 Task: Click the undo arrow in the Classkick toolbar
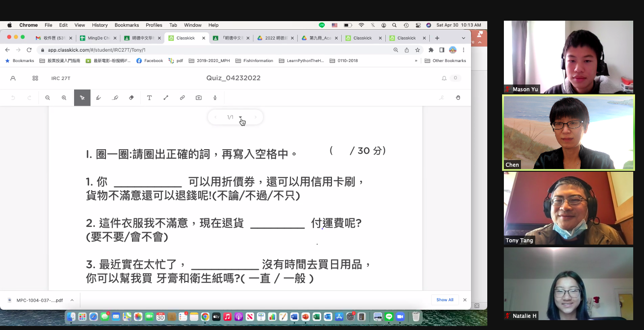13,98
